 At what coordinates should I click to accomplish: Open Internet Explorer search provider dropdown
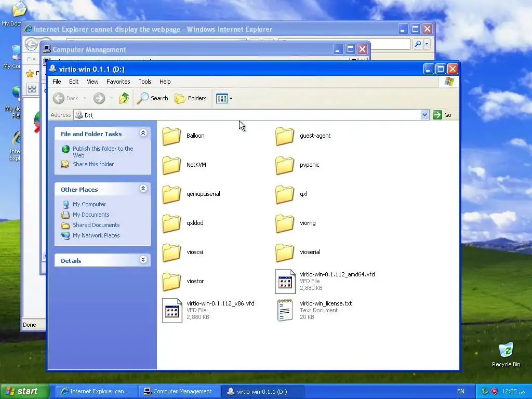pyautogui.click(x=427, y=44)
